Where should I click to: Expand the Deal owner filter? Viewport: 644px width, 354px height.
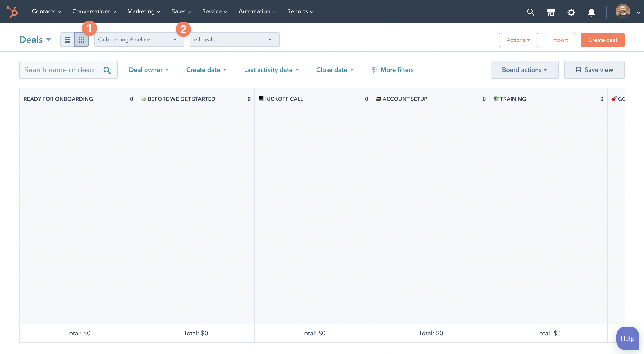click(x=149, y=70)
